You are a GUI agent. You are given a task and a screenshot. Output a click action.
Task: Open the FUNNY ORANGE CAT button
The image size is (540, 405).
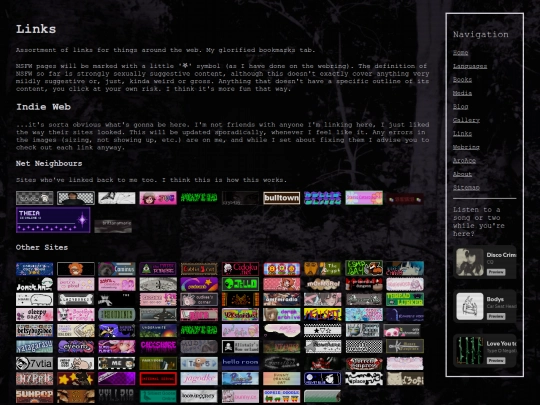(x=282, y=378)
